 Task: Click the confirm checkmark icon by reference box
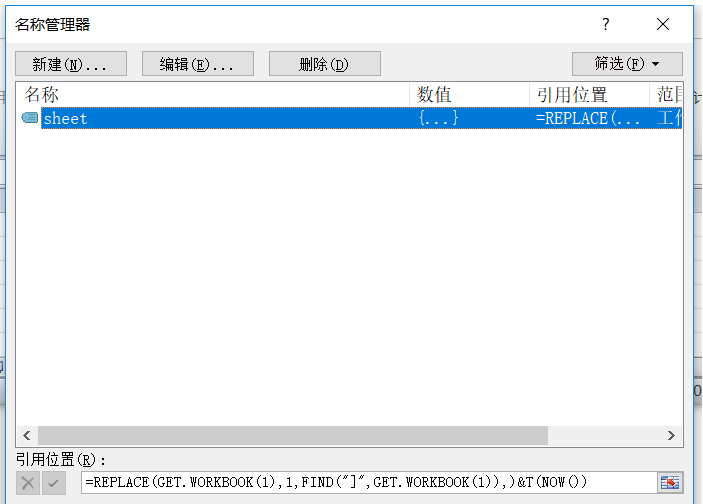tap(54, 483)
